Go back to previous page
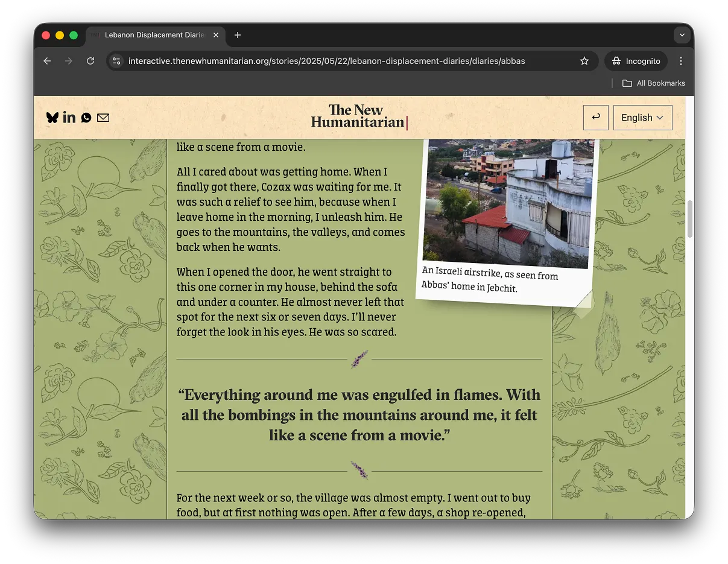Screen dimensions: 728x564 47,61
